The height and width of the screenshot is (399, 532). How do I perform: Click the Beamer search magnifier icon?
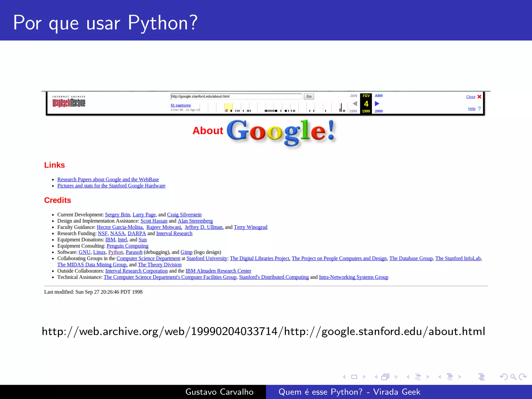[x=513, y=377]
